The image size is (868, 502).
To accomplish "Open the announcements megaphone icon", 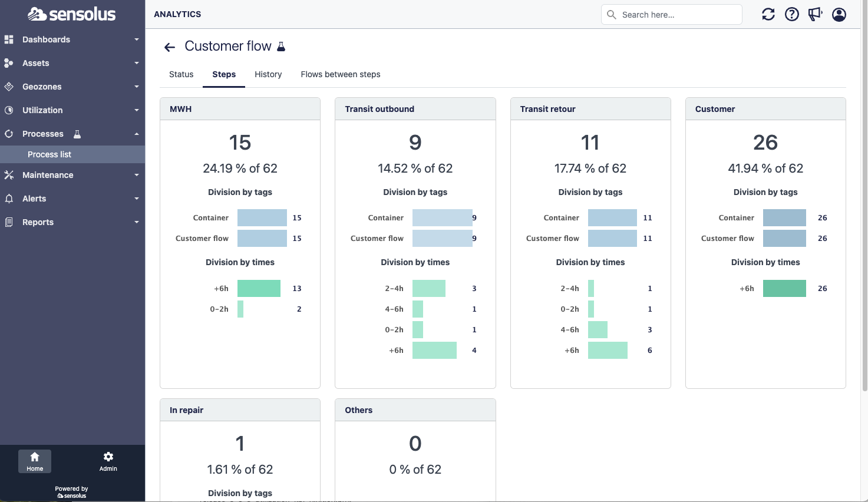I will [816, 14].
